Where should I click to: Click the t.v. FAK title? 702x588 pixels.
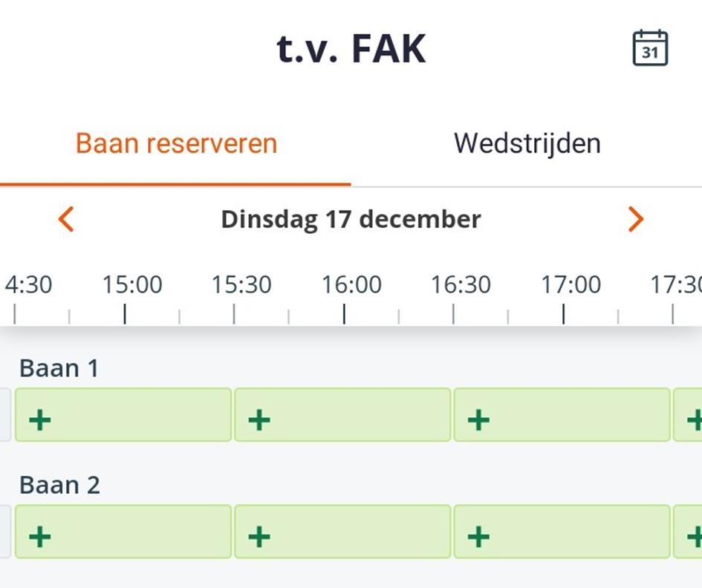(x=351, y=49)
